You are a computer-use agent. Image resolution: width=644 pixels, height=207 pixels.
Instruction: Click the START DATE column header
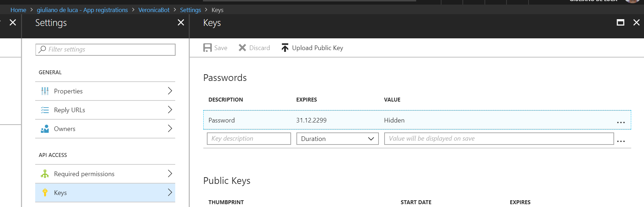pyautogui.click(x=416, y=202)
